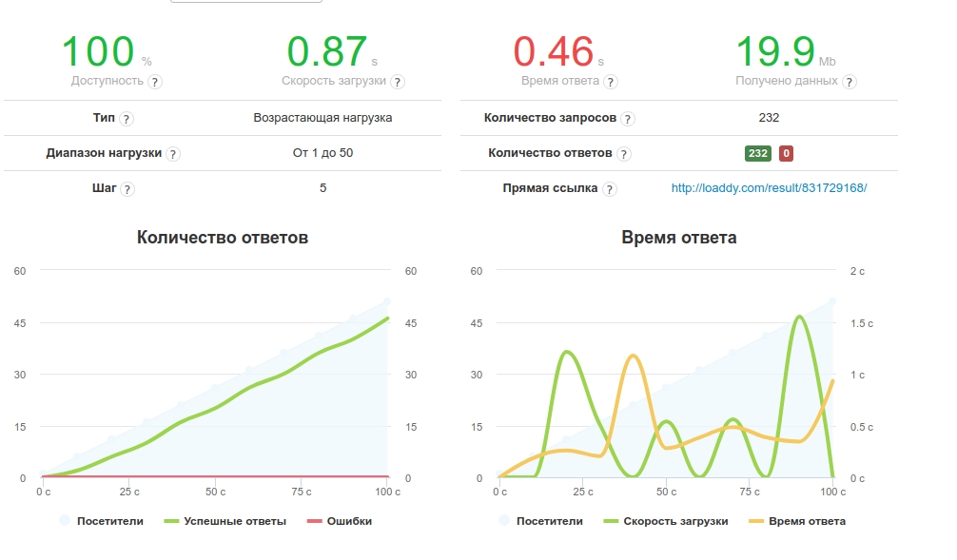This screenshot has height=560, width=957.
Task: Open the help icon next to Тип
Action: coord(127,119)
